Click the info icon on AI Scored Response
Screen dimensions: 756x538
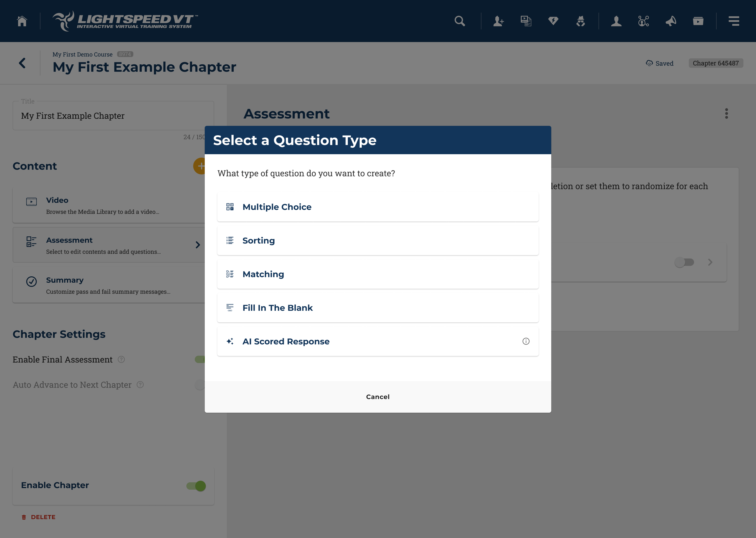click(526, 341)
